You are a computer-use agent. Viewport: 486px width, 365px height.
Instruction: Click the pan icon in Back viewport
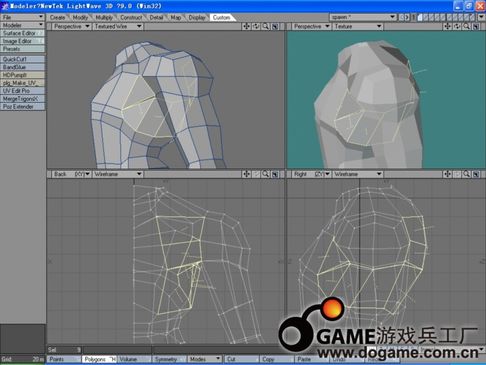[246, 174]
